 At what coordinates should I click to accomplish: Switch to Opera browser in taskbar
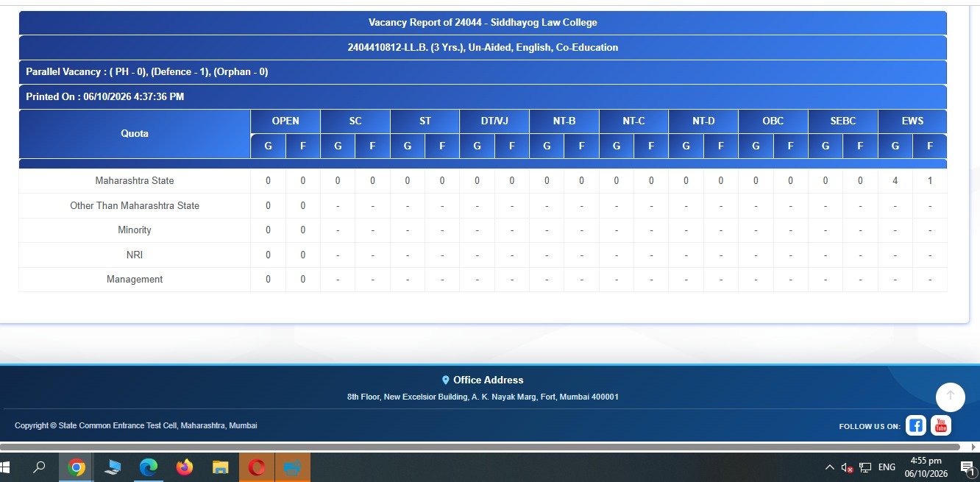pyautogui.click(x=257, y=467)
